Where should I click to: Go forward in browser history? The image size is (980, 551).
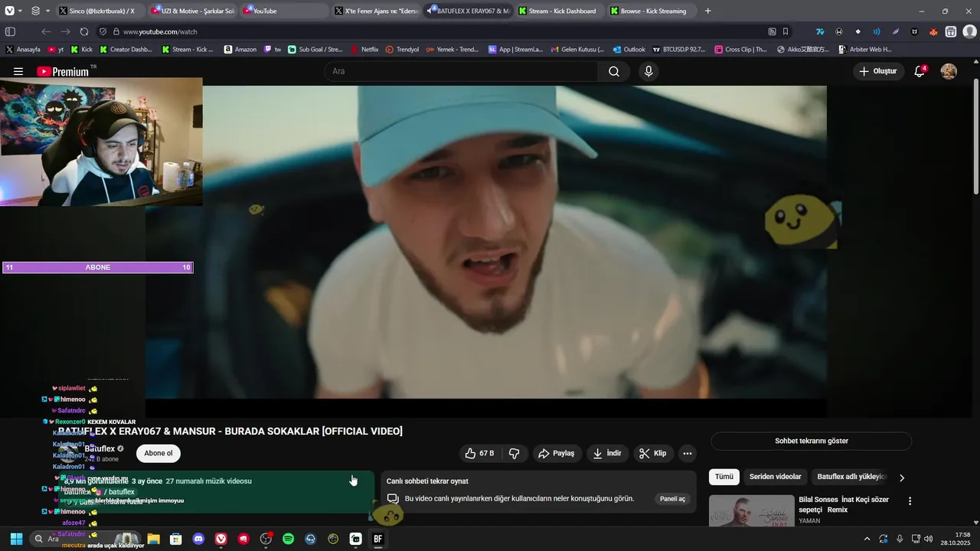[65, 31]
